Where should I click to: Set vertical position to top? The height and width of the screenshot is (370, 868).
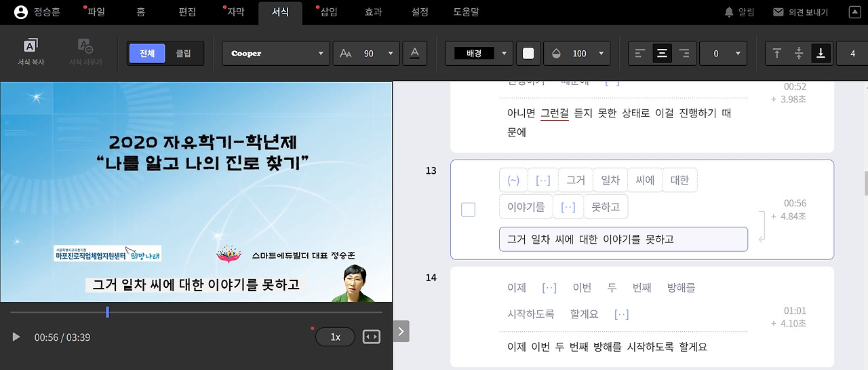(777, 54)
